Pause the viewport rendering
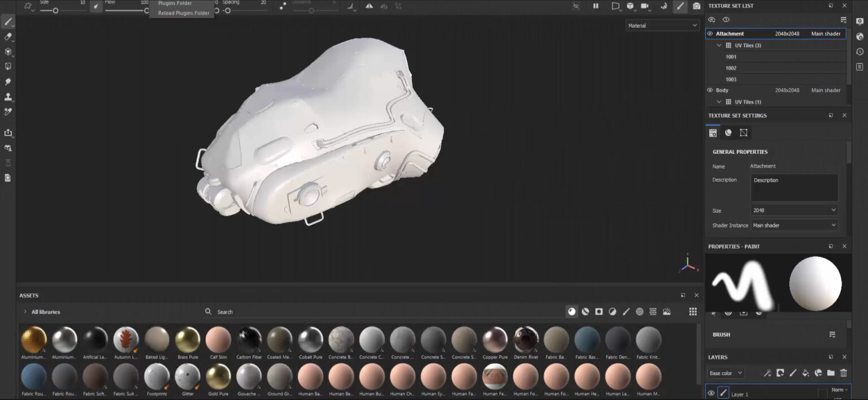Image resolution: width=868 pixels, height=400 pixels. (596, 6)
